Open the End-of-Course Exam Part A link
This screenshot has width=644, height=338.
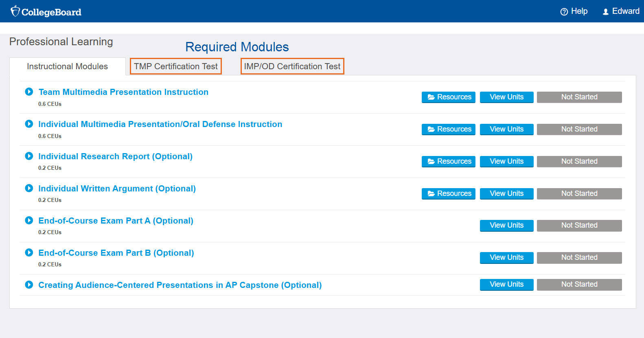[116, 221]
